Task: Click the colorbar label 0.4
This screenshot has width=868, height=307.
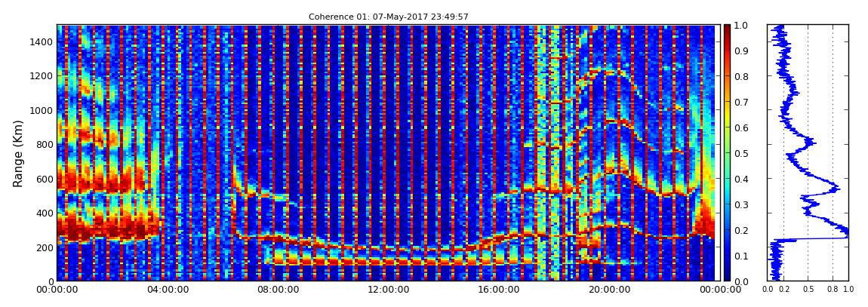Action: 740,180
